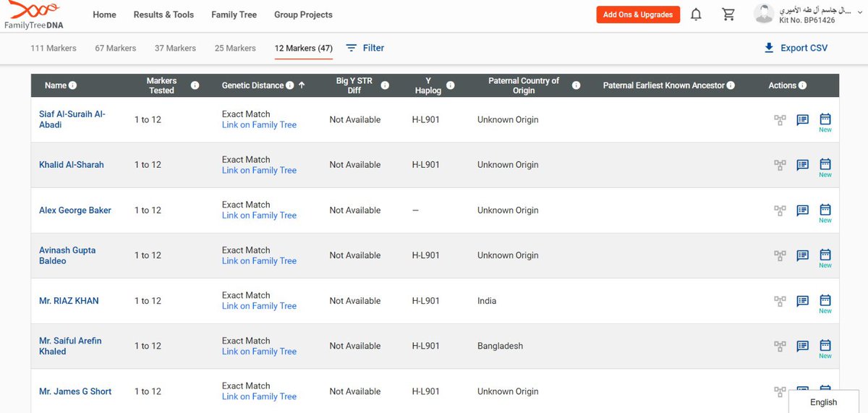
Task: Open the Group Projects menu
Action: coord(303,14)
